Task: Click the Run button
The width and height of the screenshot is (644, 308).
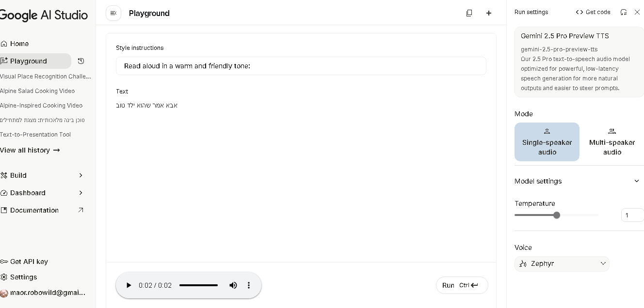Action: click(462, 285)
